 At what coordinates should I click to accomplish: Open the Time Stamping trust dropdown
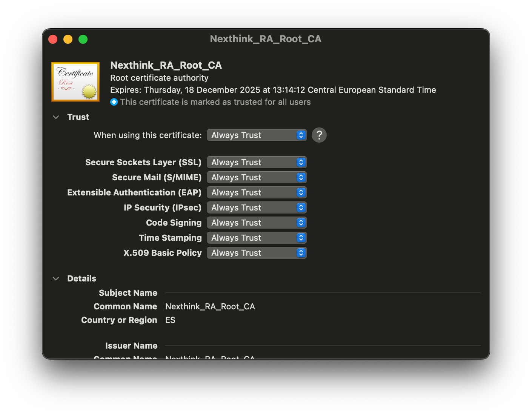pos(257,238)
